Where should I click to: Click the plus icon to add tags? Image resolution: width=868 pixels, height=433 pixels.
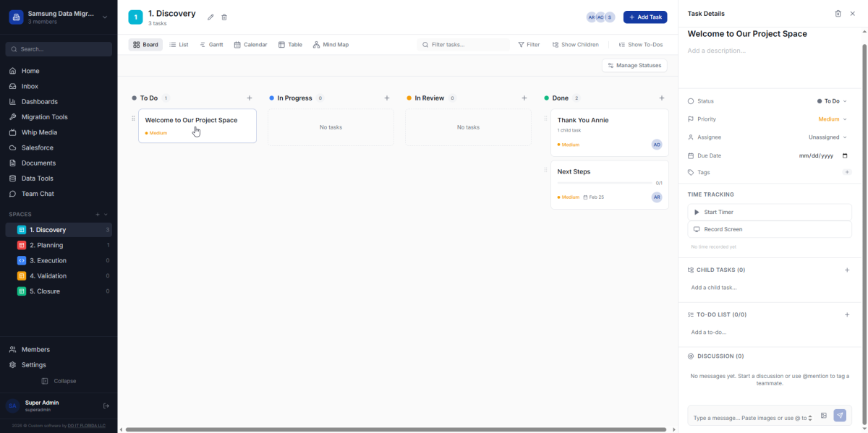pyautogui.click(x=847, y=173)
